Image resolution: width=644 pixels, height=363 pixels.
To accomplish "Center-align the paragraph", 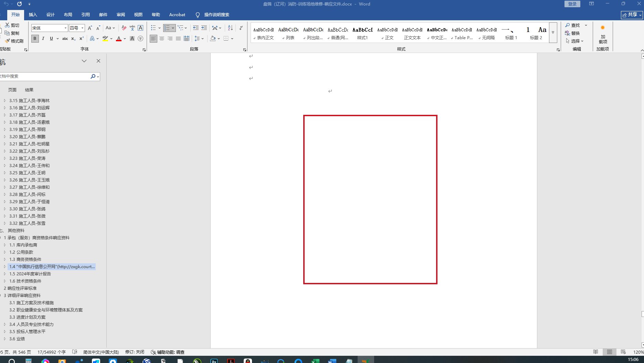I will click(162, 38).
